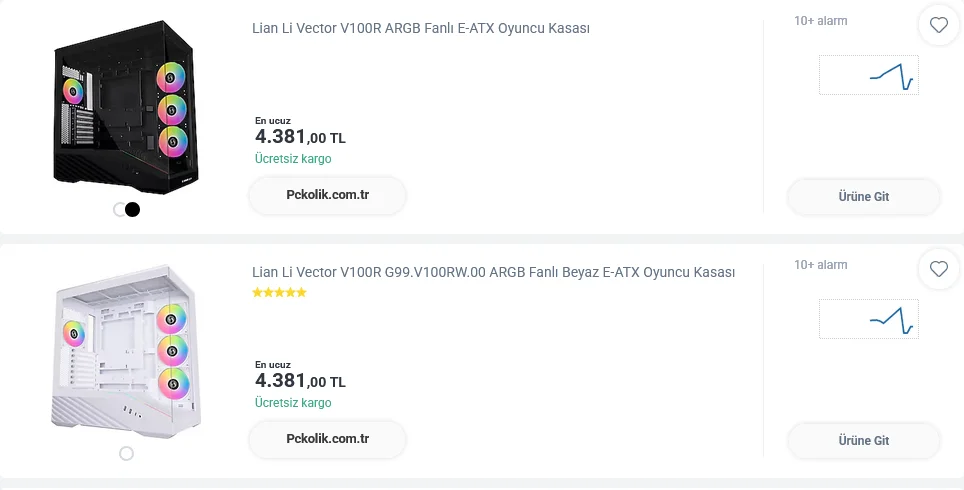Click Ücretsiz kargo text under white case

coord(293,403)
